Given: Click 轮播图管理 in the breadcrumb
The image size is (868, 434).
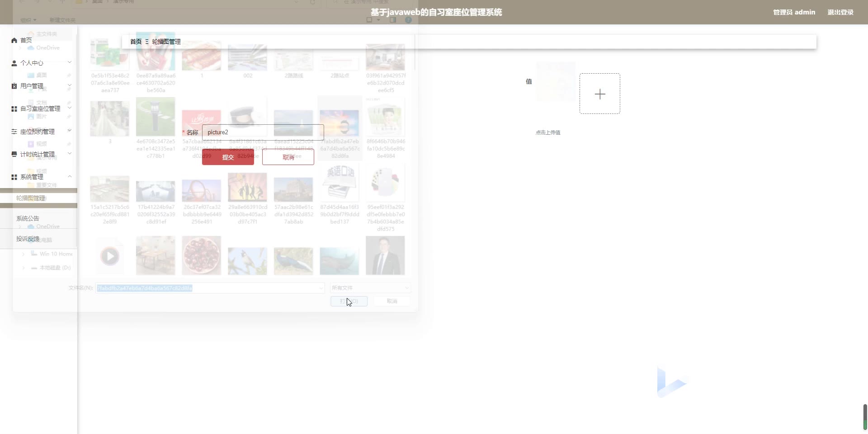Looking at the screenshot, I should coord(166,42).
